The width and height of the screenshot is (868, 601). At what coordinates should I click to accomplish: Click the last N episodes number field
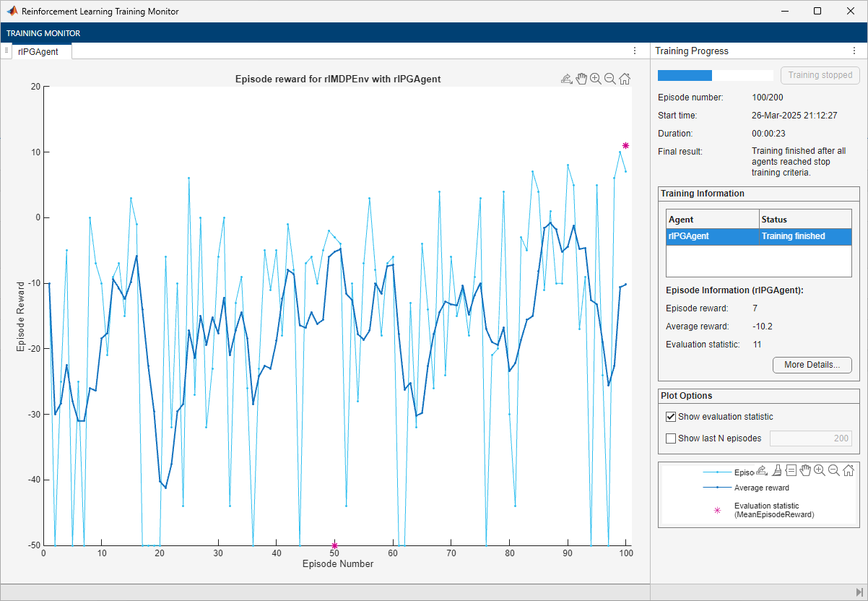pyautogui.click(x=811, y=438)
